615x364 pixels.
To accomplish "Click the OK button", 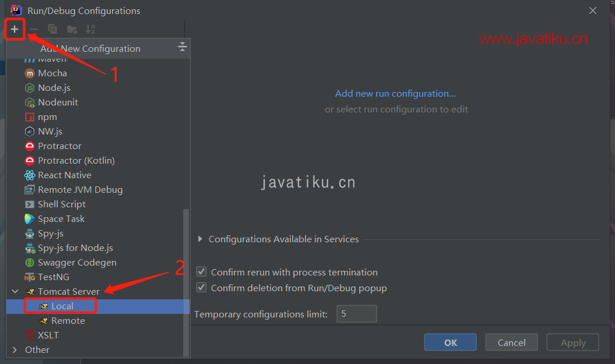I will pos(450,342).
